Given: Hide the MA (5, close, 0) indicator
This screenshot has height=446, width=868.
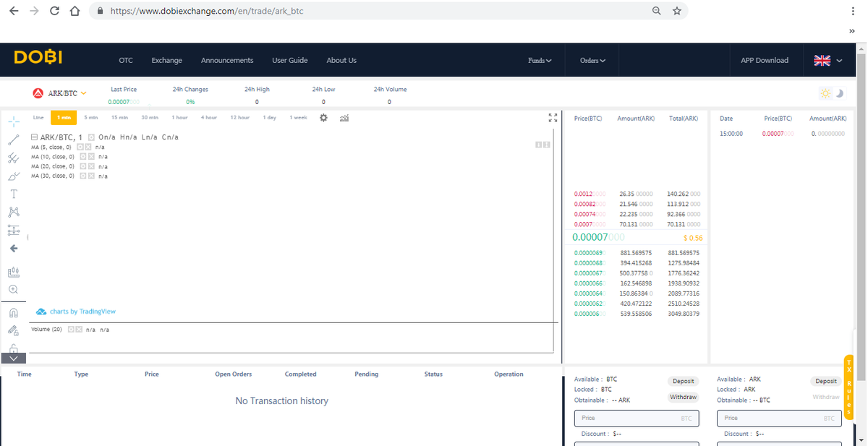Looking at the screenshot, I should pyautogui.click(x=80, y=147).
